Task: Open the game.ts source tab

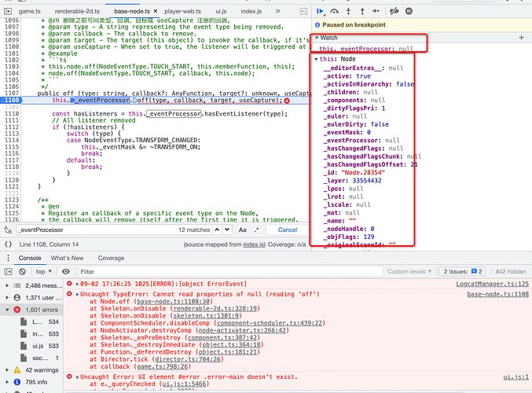Action: point(30,11)
